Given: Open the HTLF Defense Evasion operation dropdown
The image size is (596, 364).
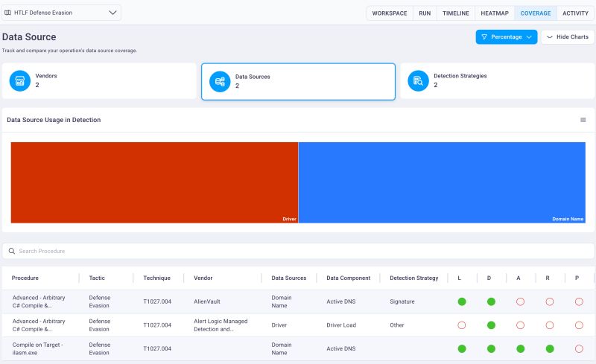Looking at the screenshot, I should (61, 13).
